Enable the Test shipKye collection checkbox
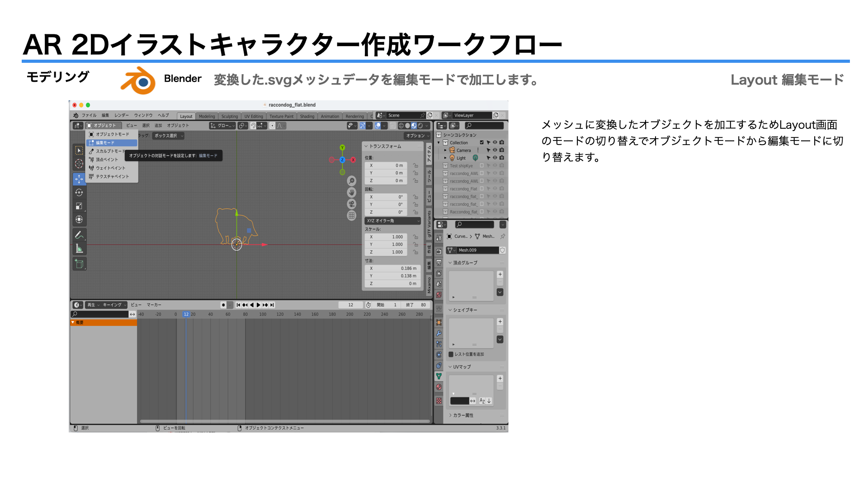Viewport: 868px width, 488px height. pyautogui.click(x=482, y=166)
